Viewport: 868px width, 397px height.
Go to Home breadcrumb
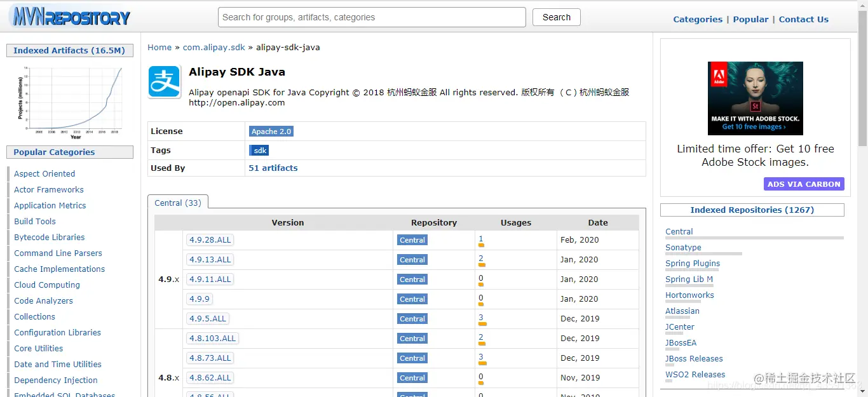[159, 47]
